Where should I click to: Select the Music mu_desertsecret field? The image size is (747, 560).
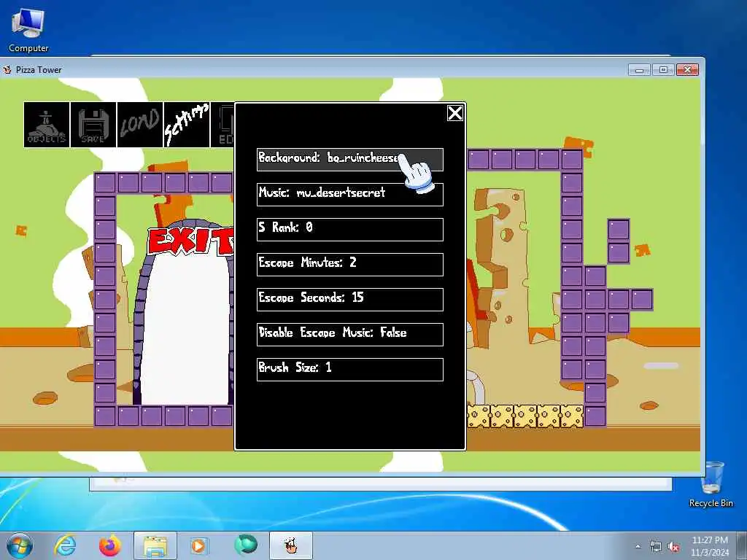click(x=350, y=194)
